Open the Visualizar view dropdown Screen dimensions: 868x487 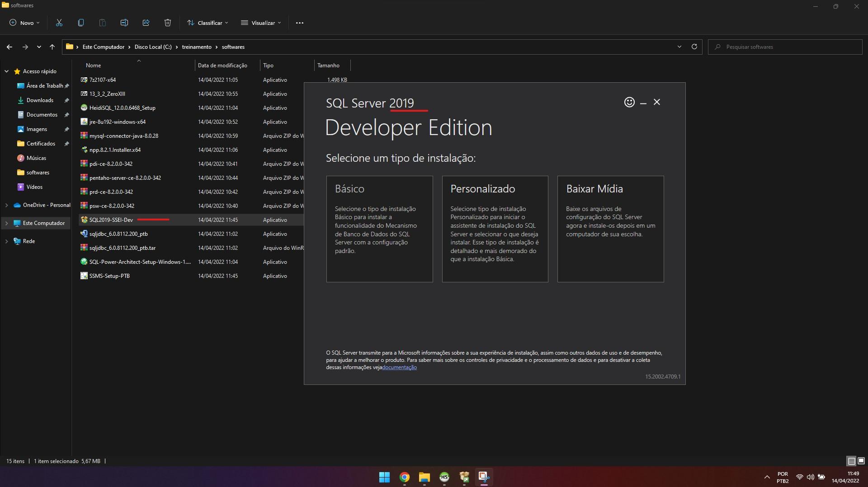tap(261, 23)
